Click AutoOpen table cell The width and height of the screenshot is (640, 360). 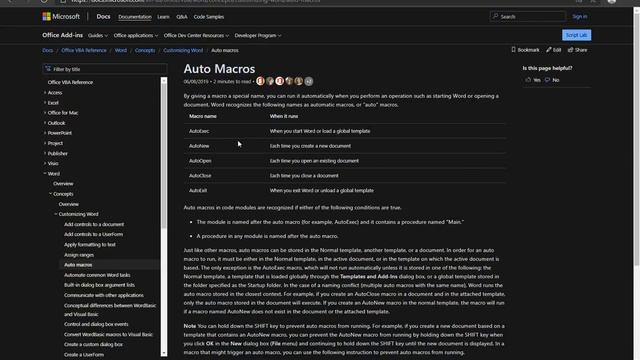[x=200, y=161]
